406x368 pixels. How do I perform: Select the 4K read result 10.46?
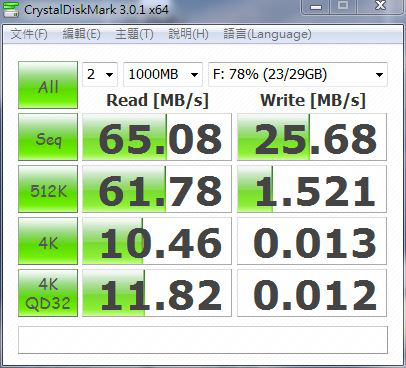pyautogui.click(x=157, y=241)
